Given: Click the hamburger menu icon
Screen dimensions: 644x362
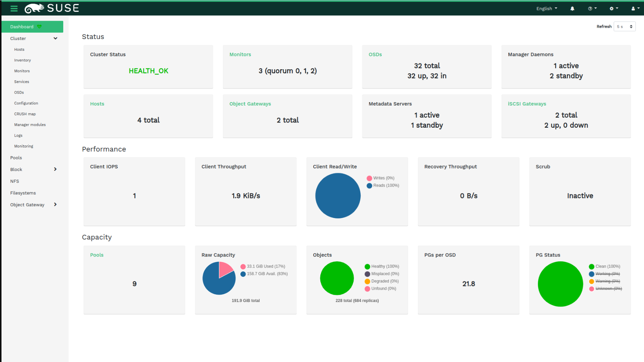Looking at the screenshot, I should 14,9.
